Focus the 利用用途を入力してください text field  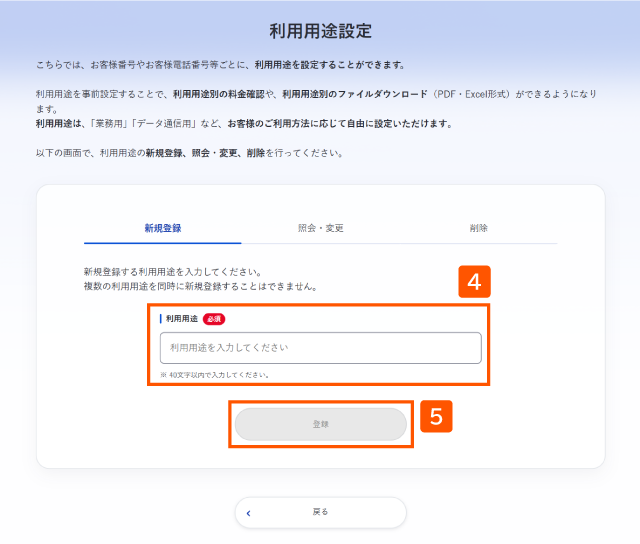click(320, 348)
